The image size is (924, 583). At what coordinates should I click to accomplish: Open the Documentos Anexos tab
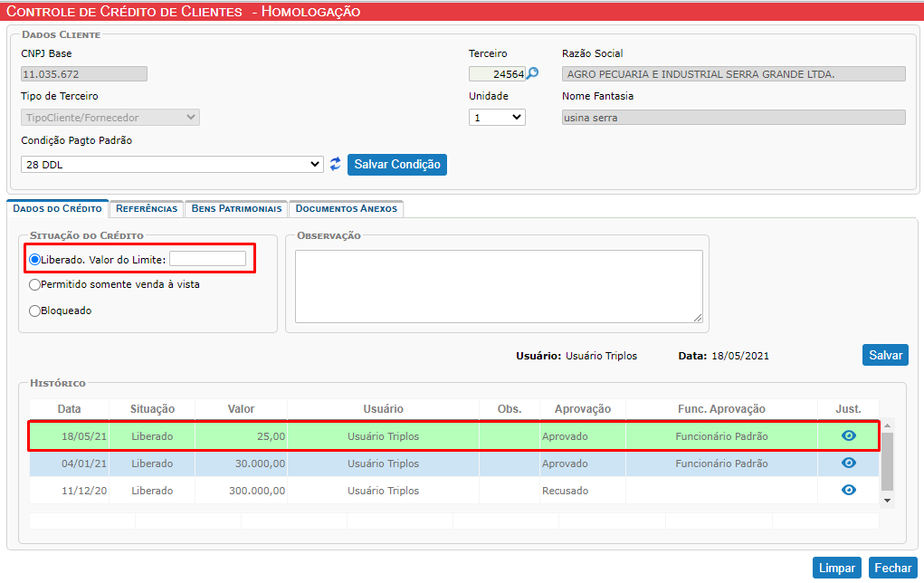tap(346, 209)
